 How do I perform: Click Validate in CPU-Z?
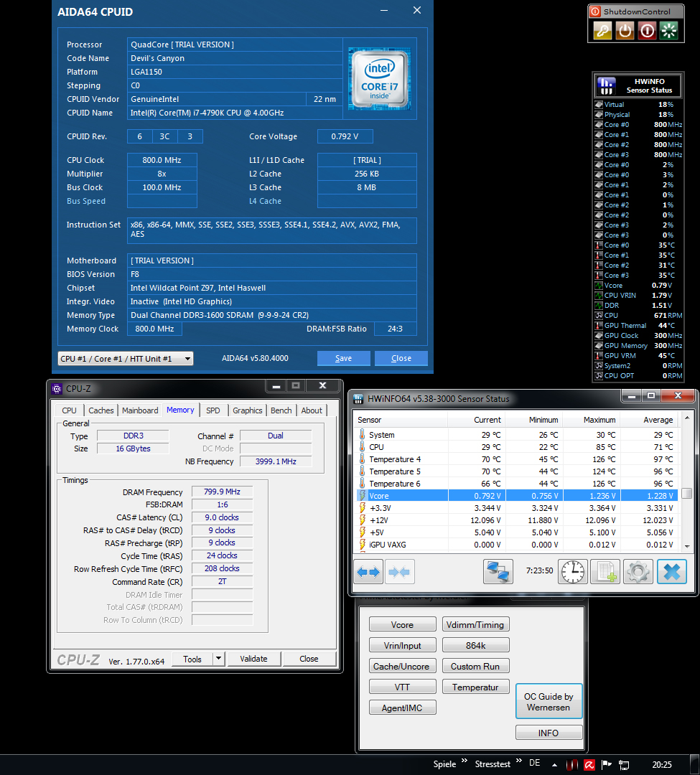(x=253, y=659)
